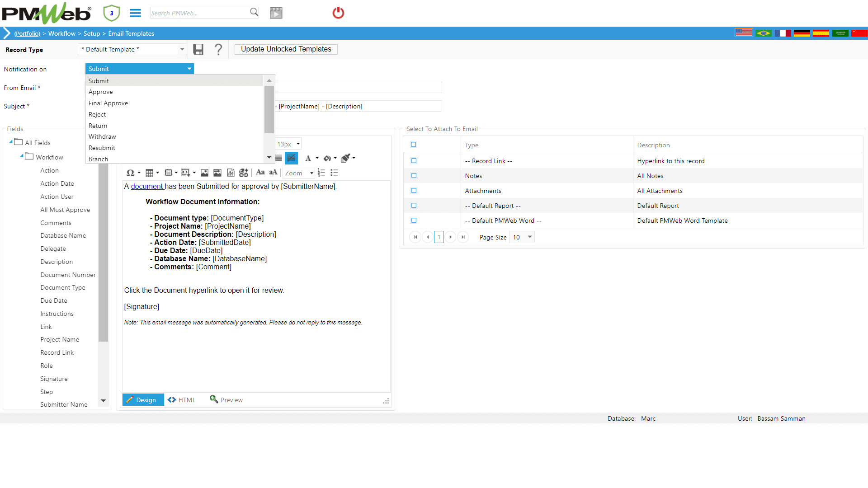Click the search magnifier icon
This screenshot has width=868, height=488.
point(253,13)
